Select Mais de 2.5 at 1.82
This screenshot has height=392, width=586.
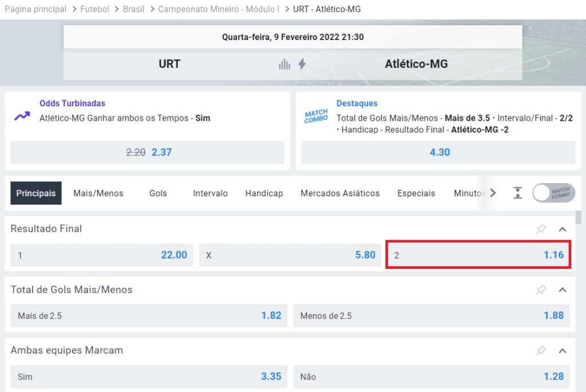pos(149,316)
